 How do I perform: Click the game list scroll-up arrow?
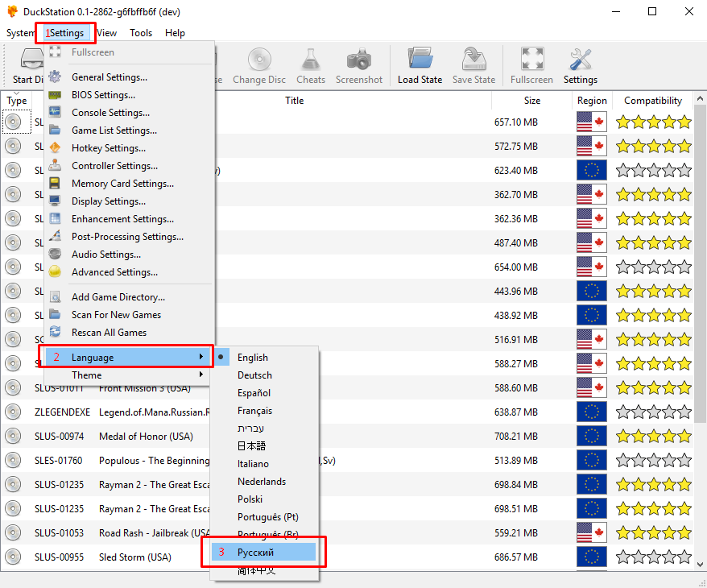[x=700, y=97]
